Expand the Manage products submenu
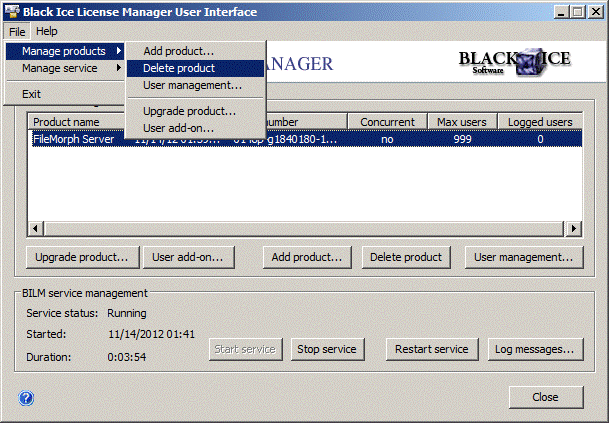Viewport: 609px width, 423px height. [65, 51]
